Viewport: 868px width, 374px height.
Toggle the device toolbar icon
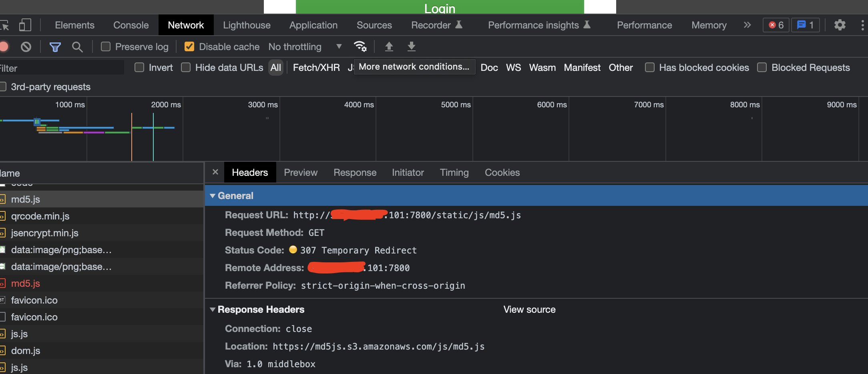pos(25,25)
